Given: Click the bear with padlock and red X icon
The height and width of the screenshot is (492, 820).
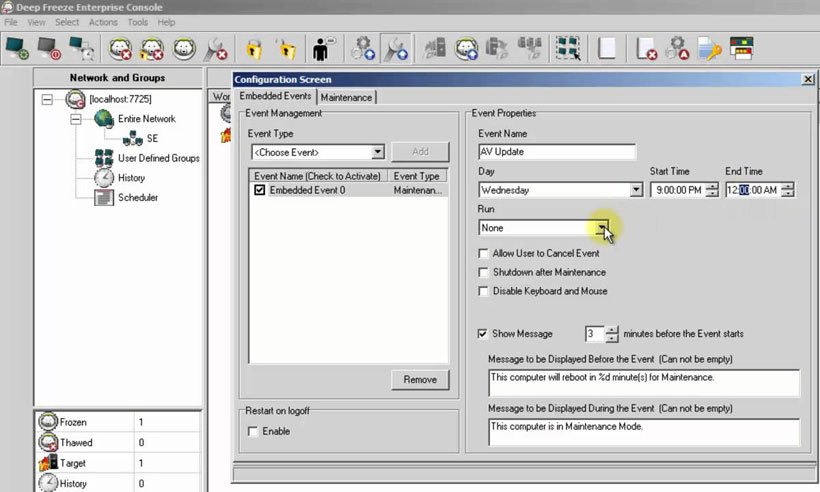Looking at the screenshot, I should tap(152, 49).
